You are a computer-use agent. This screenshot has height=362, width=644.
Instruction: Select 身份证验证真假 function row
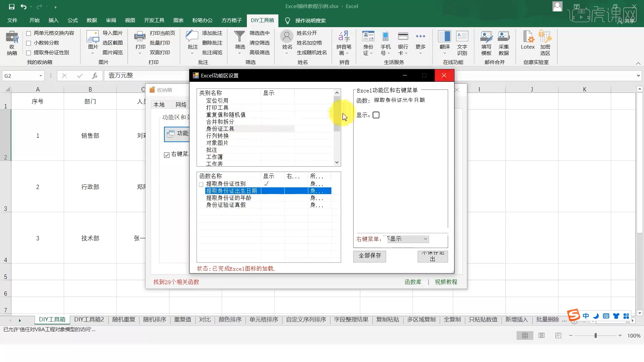226,205
